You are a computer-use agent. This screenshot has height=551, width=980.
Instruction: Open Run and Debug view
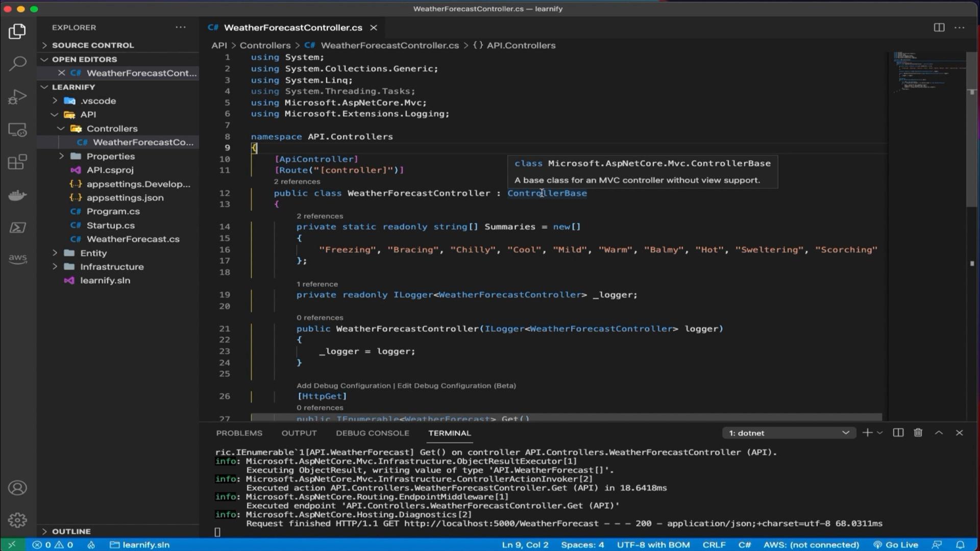coord(17,96)
